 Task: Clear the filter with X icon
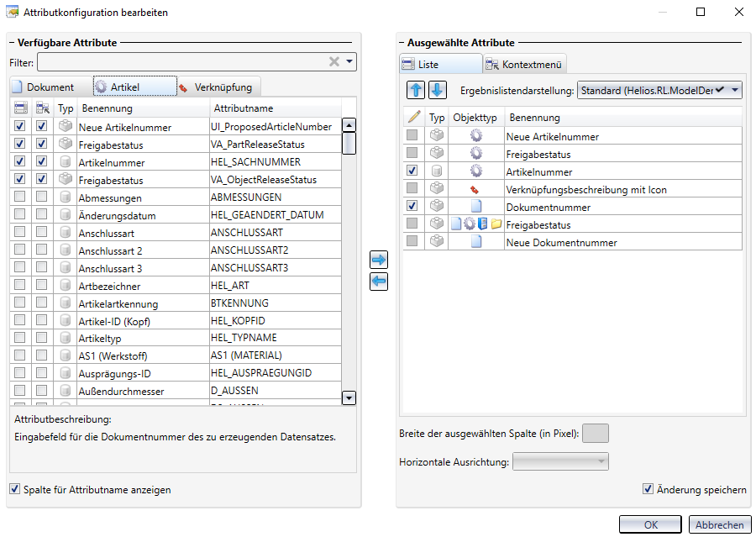334,61
